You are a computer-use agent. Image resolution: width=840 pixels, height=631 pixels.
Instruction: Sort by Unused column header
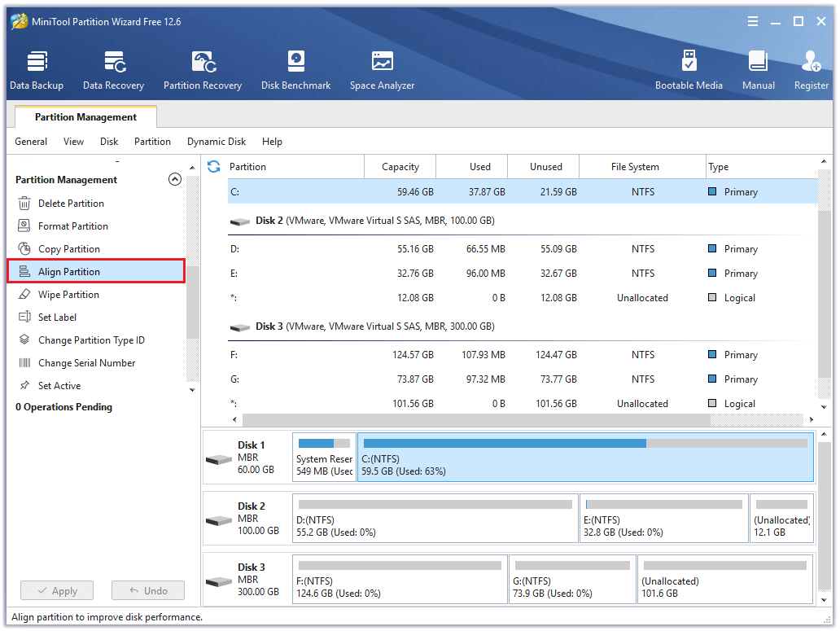click(543, 167)
